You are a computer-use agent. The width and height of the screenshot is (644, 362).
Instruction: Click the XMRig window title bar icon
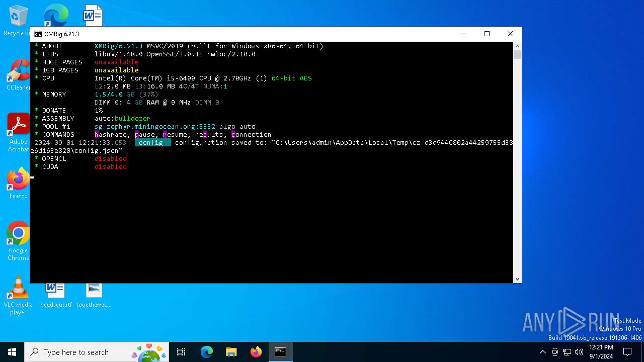click(x=38, y=34)
